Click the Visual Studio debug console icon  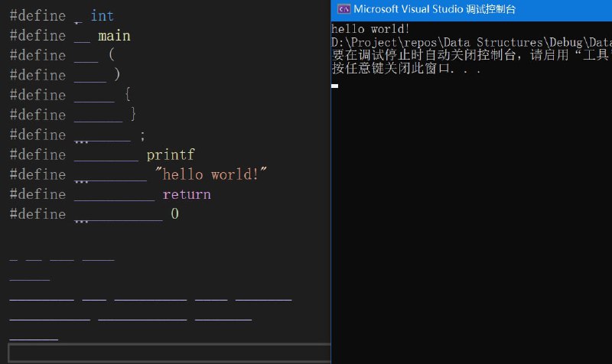[343, 9]
